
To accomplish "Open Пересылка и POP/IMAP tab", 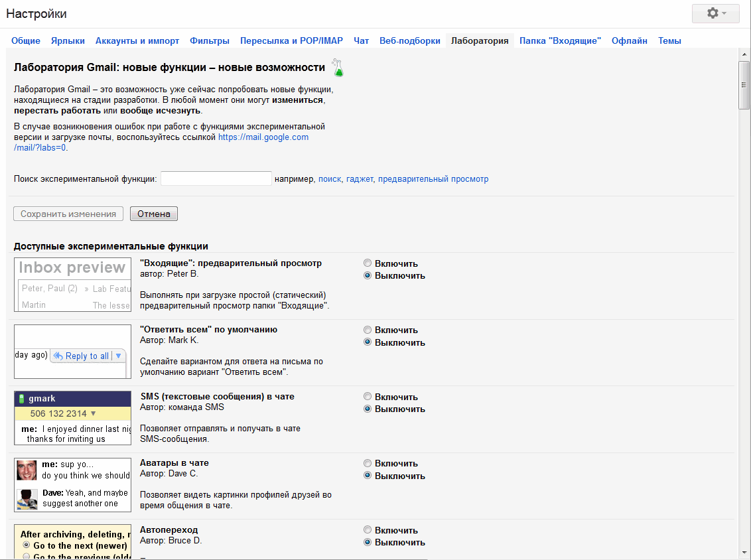I will tap(292, 40).
